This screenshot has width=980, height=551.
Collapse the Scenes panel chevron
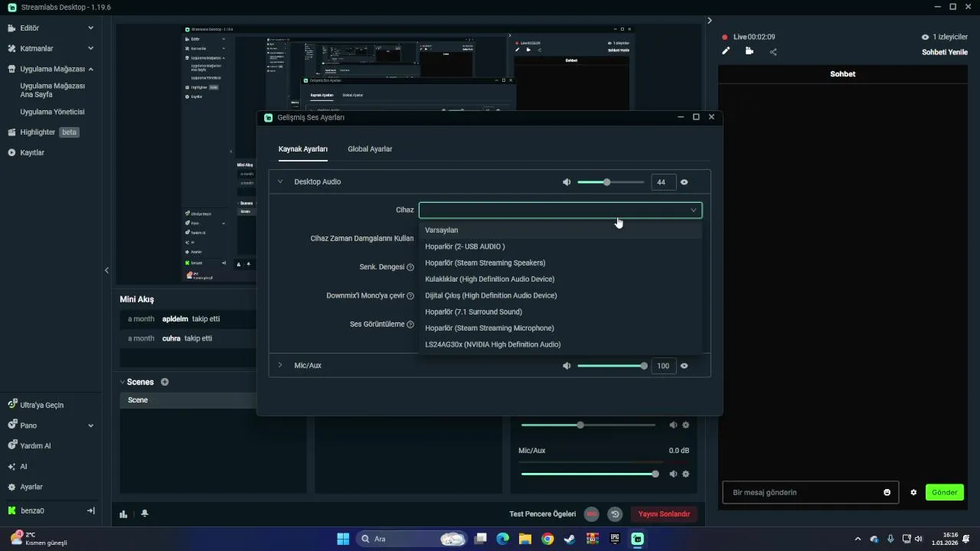122,382
